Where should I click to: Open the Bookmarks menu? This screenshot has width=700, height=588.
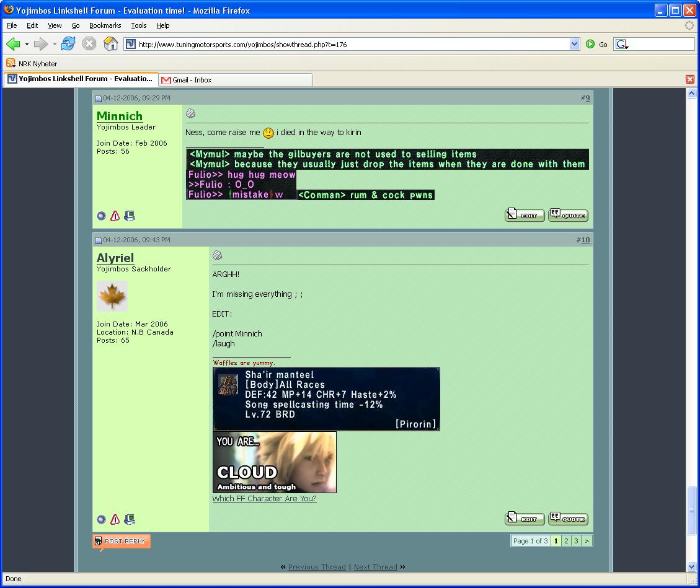click(x=105, y=25)
